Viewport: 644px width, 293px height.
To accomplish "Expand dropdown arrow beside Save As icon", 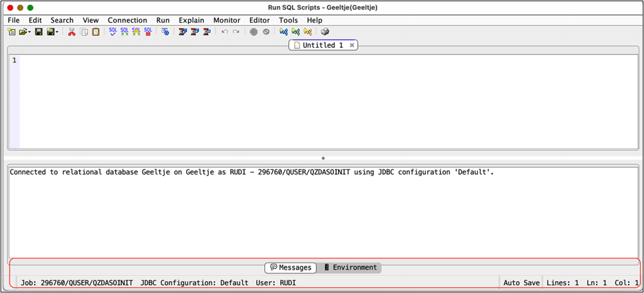I will point(58,32).
